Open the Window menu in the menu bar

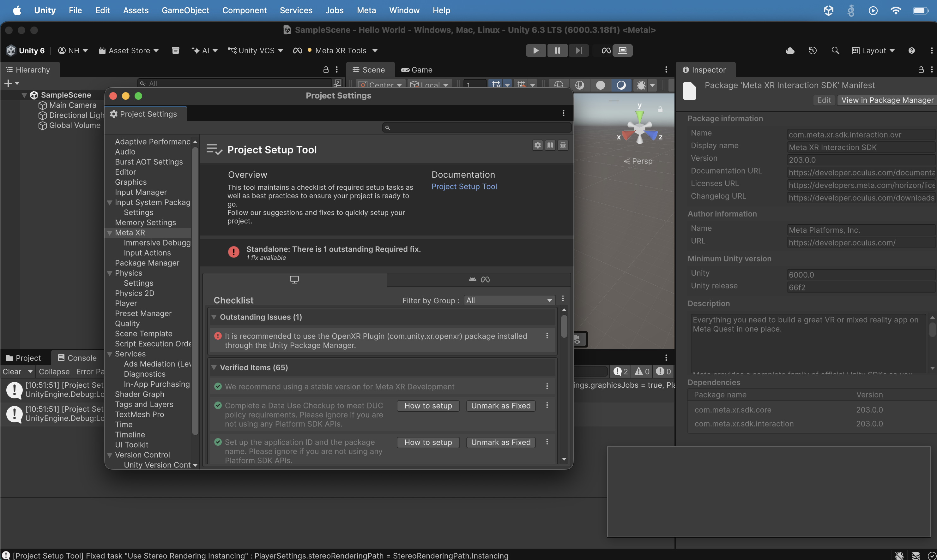[404, 10]
